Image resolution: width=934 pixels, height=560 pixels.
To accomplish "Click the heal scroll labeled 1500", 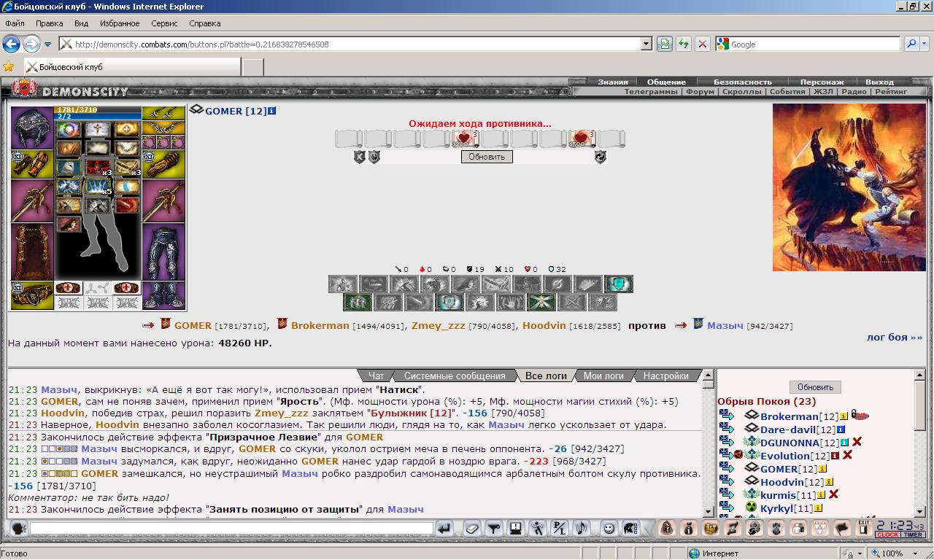I will click(582, 138).
